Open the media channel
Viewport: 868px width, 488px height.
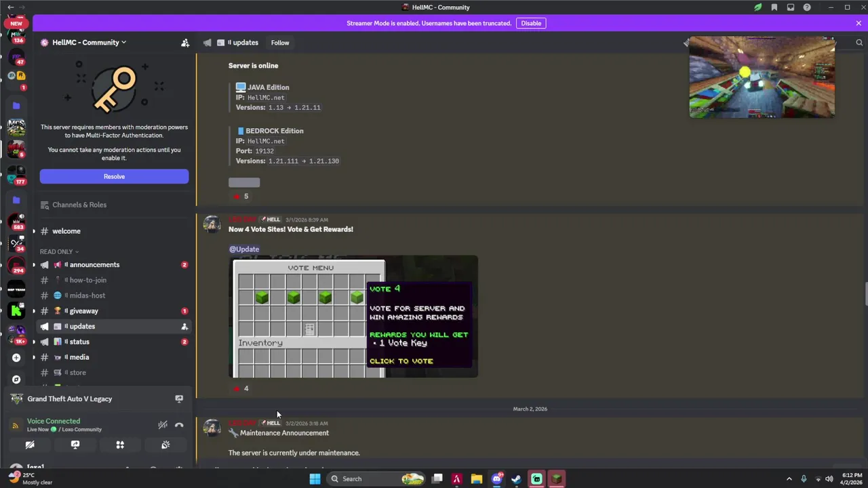[113, 357]
